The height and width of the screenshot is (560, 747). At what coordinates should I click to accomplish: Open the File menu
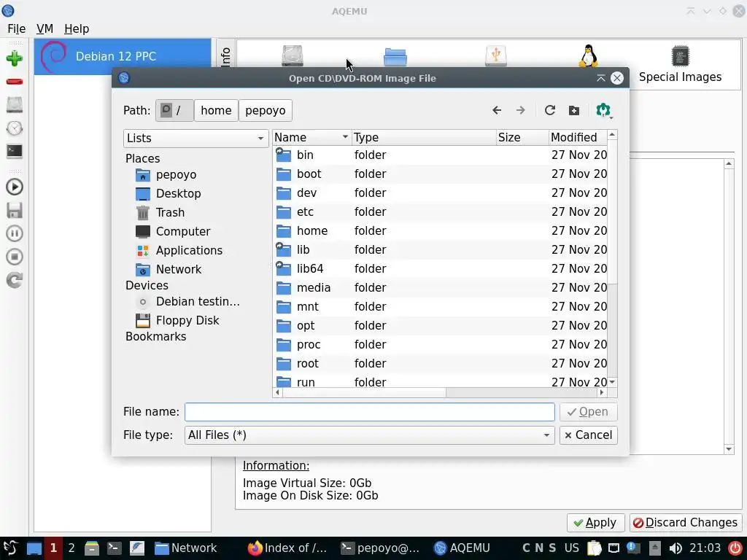point(17,29)
